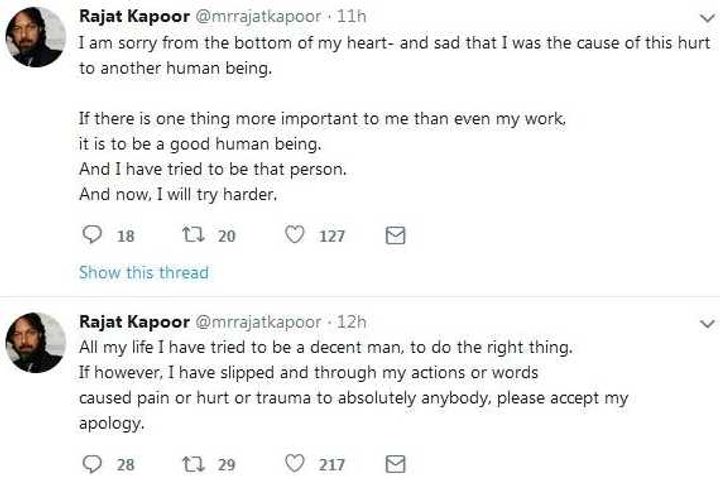Open Rajat Kapoor's name on second tweet

[128, 322]
